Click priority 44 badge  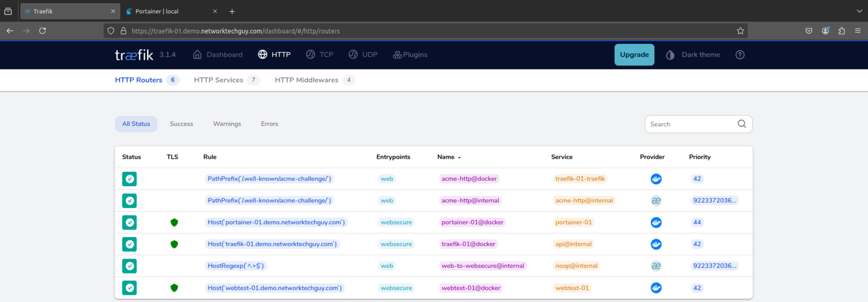click(x=697, y=222)
